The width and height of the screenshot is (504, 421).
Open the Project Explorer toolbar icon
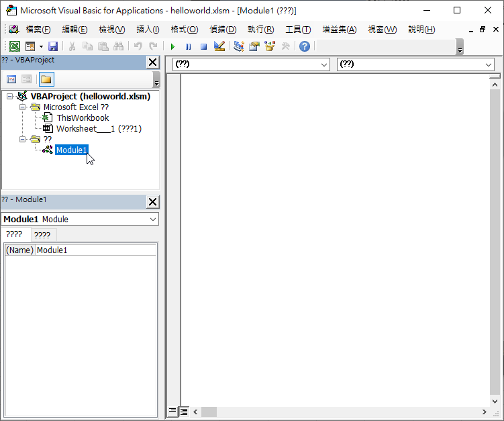point(239,46)
